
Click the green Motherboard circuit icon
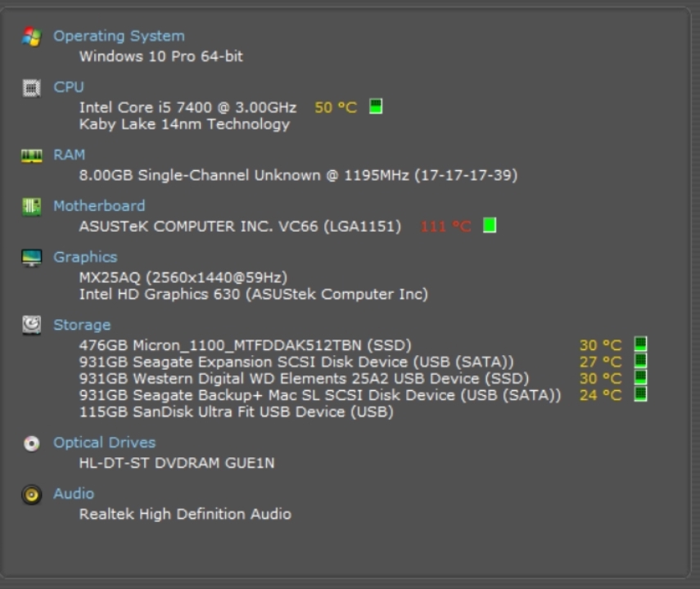(31, 206)
